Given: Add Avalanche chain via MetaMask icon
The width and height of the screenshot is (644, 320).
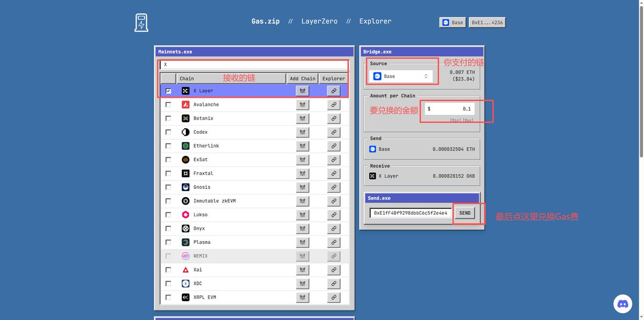Looking at the screenshot, I should (x=303, y=105).
